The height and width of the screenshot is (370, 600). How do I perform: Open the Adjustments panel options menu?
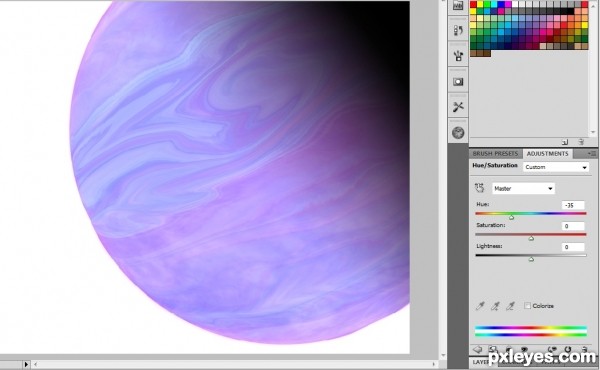pyautogui.click(x=592, y=153)
